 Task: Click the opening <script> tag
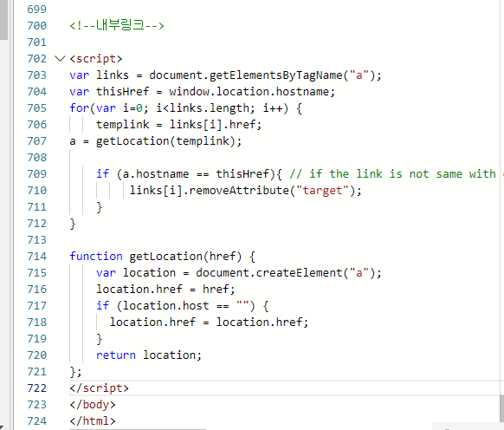pos(96,59)
